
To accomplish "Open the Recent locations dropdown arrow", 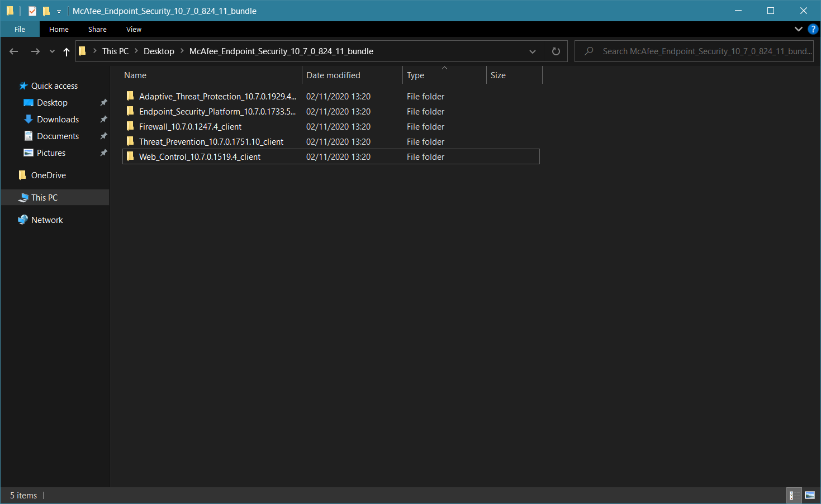I will coord(52,51).
